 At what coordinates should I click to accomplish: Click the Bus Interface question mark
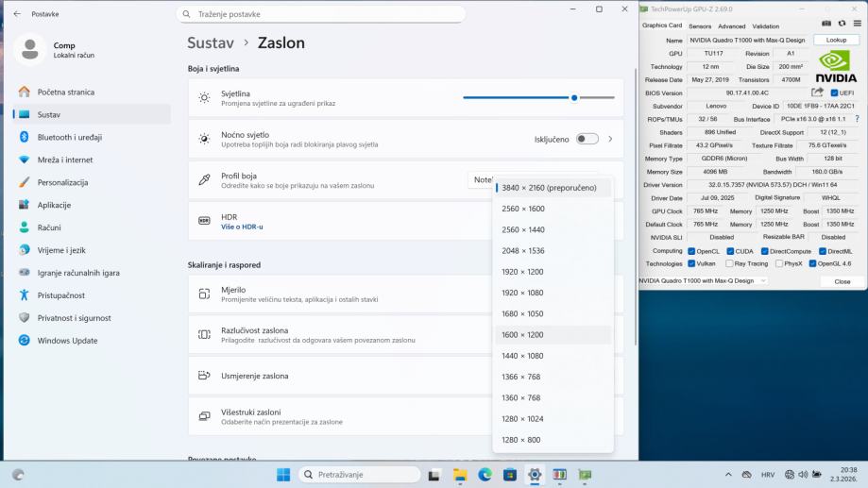pos(857,119)
